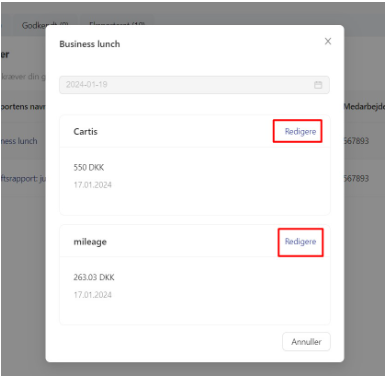The height and width of the screenshot is (376, 385).
Task: Select the Cartis expense card title
Action: 85,132
